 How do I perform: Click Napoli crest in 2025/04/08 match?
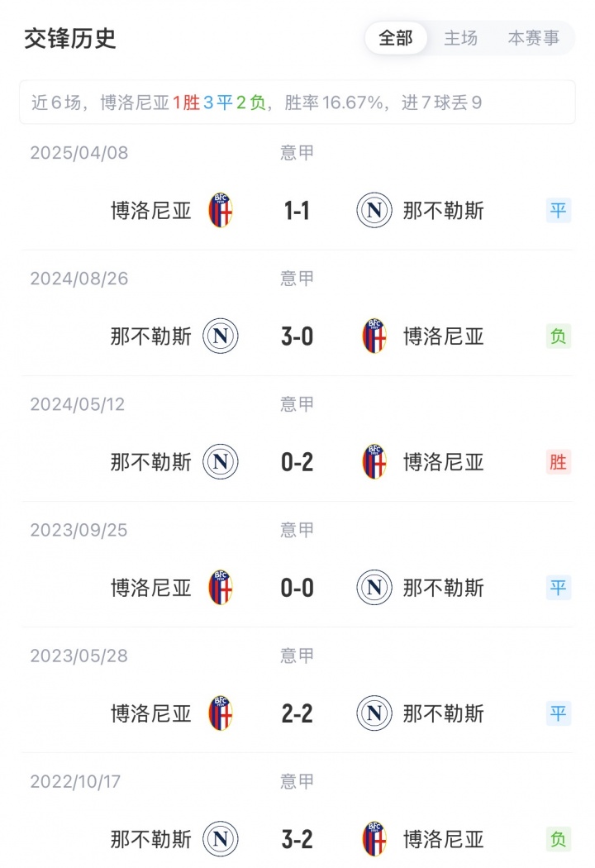click(374, 211)
